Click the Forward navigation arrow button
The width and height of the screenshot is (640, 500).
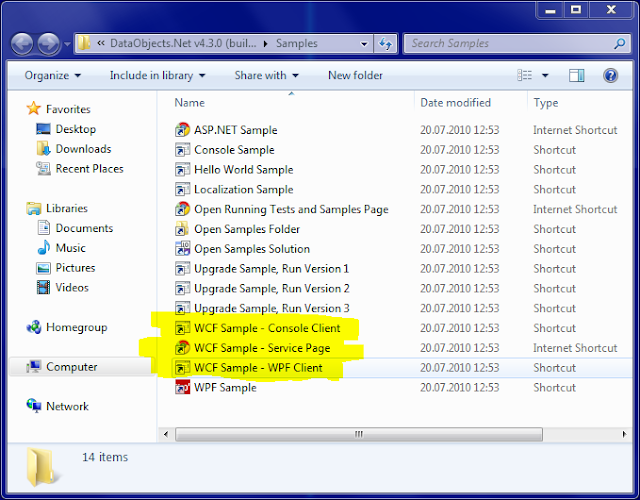click(48, 44)
